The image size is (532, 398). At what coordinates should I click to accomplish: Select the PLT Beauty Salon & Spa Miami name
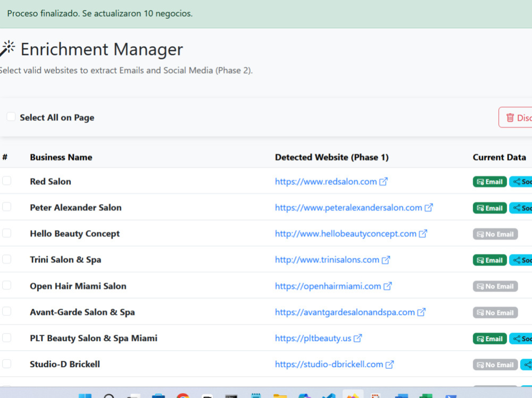point(94,338)
